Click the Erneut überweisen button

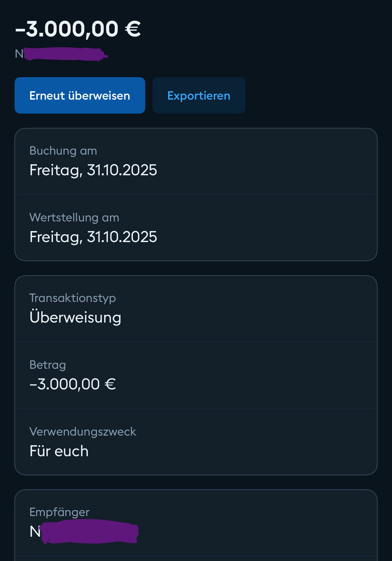80,95
